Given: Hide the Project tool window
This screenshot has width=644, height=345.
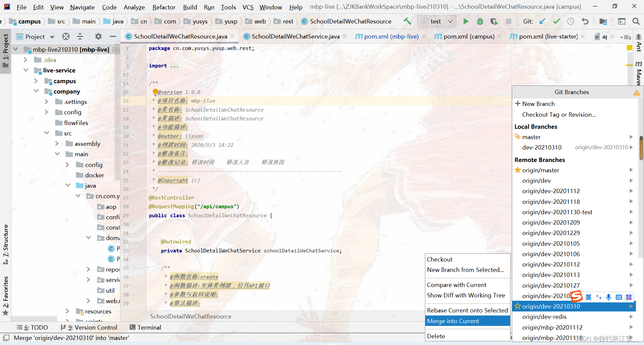Looking at the screenshot, I should 113,37.
